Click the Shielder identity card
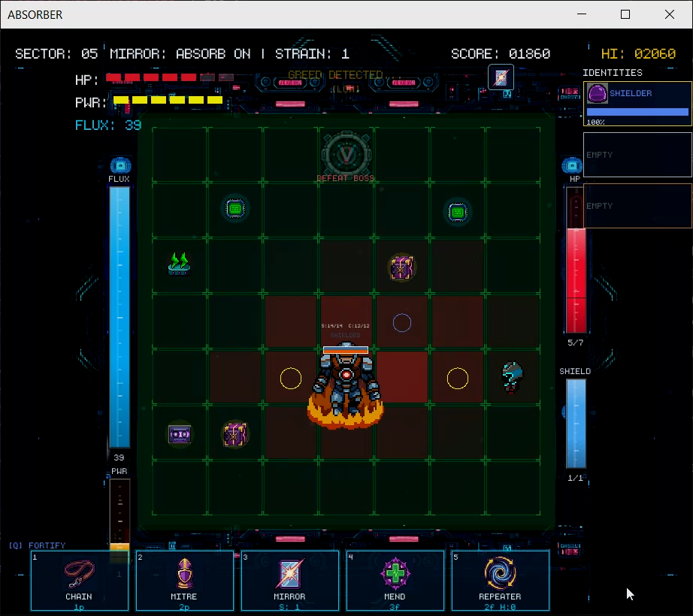The width and height of the screenshot is (693, 616). [x=637, y=104]
